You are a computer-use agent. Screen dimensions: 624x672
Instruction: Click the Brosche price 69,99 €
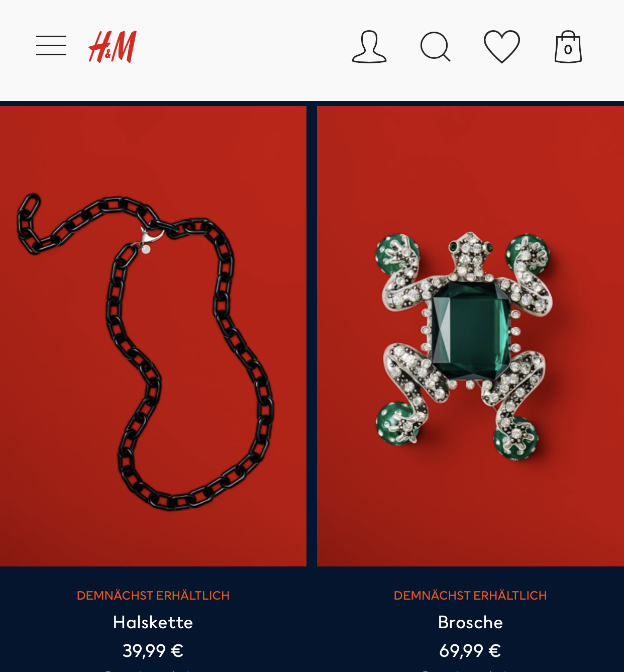470,651
